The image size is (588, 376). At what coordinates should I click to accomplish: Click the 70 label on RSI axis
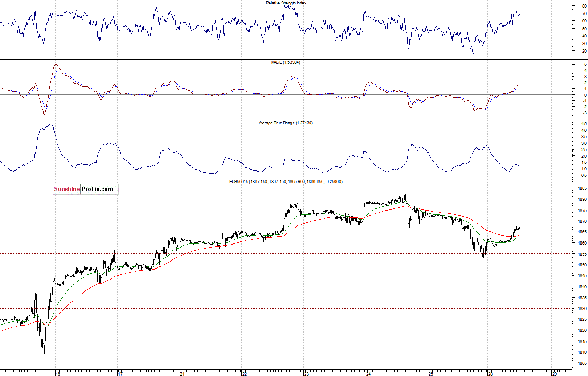[584, 14]
